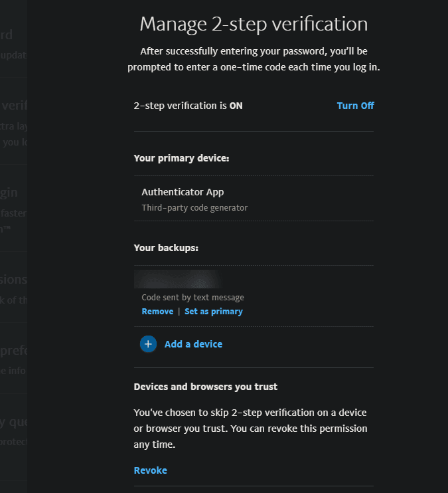The width and height of the screenshot is (448, 493).
Task: Click the Your backups heading
Action: (166, 248)
